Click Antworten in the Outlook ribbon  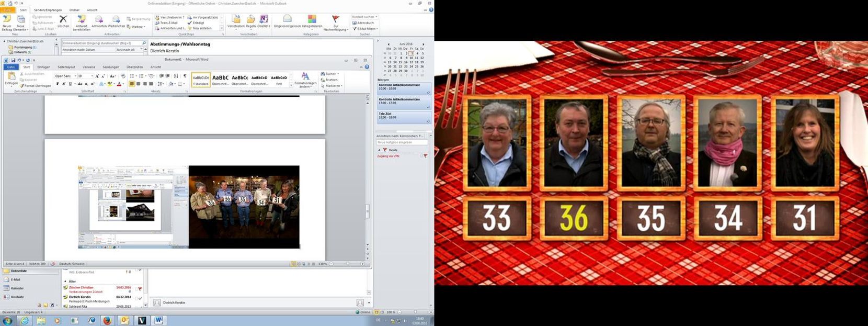click(x=99, y=21)
